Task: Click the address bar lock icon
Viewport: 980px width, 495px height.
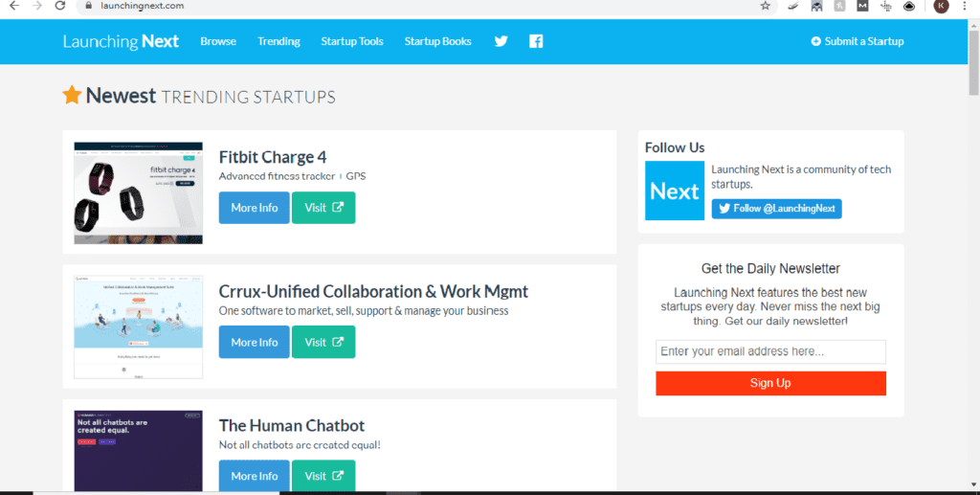Action: 88,6
